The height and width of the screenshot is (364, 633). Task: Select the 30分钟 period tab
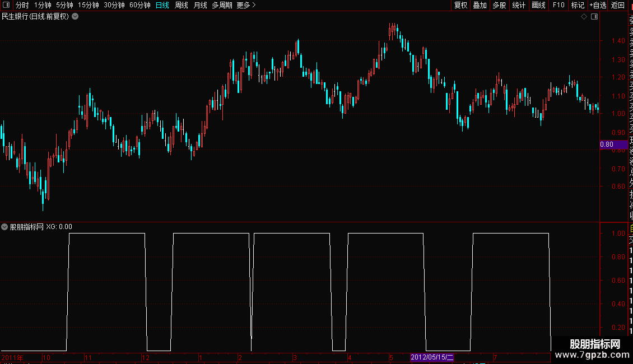114,5
